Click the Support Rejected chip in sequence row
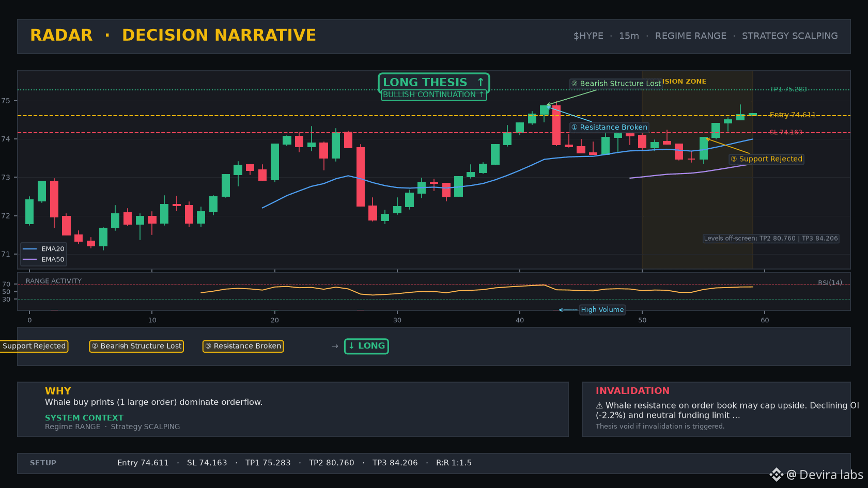 pyautogui.click(x=34, y=346)
